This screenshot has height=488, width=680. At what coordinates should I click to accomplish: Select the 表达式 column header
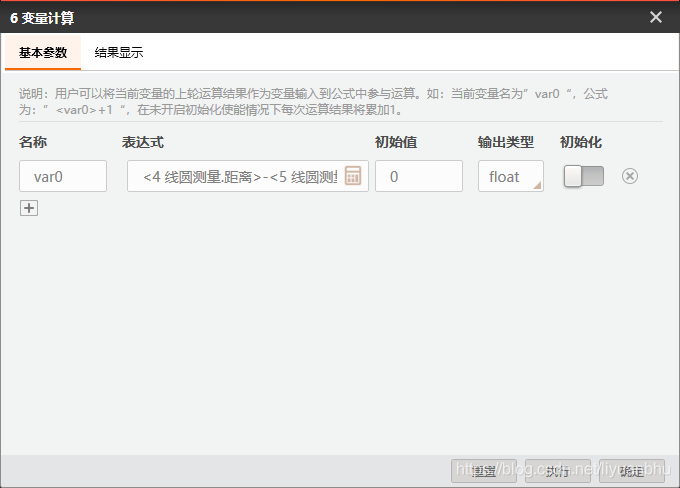click(x=143, y=142)
